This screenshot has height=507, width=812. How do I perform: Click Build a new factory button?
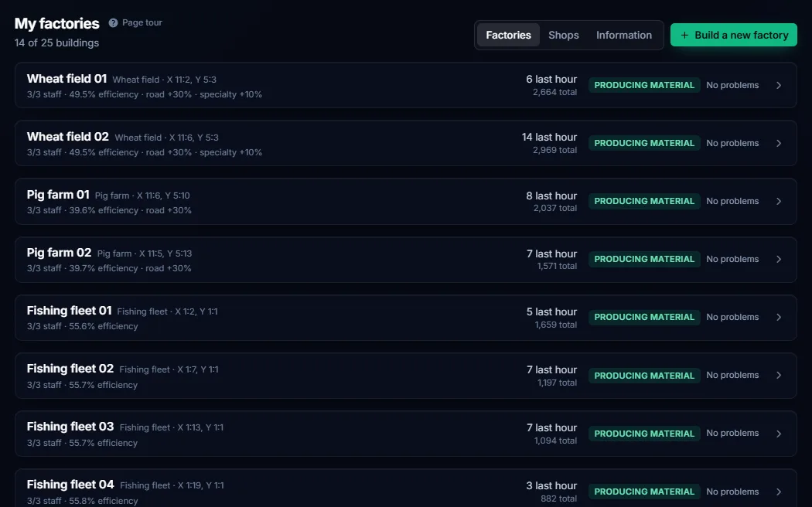[734, 36]
